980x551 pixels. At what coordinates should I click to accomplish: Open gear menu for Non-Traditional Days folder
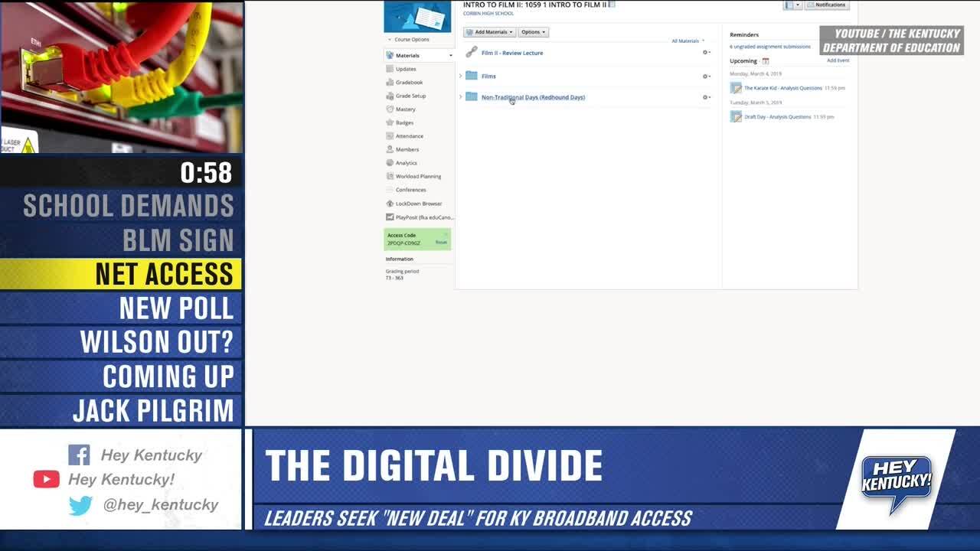[706, 97]
